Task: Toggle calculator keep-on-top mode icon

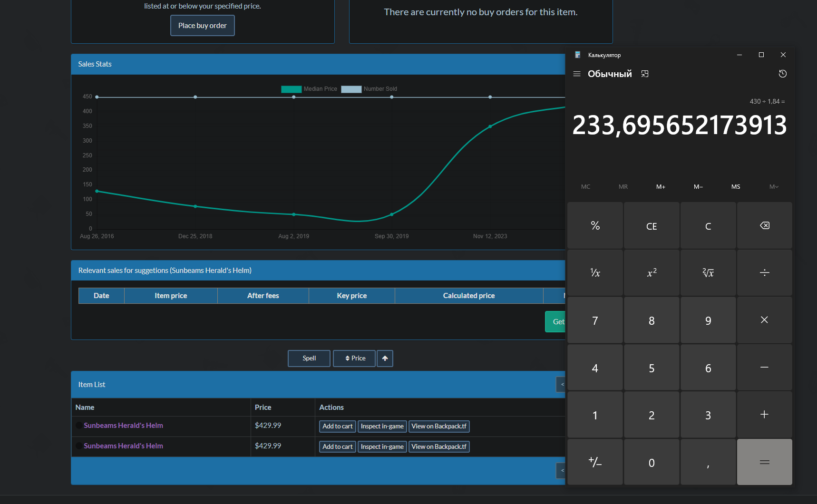Action: 645,74
